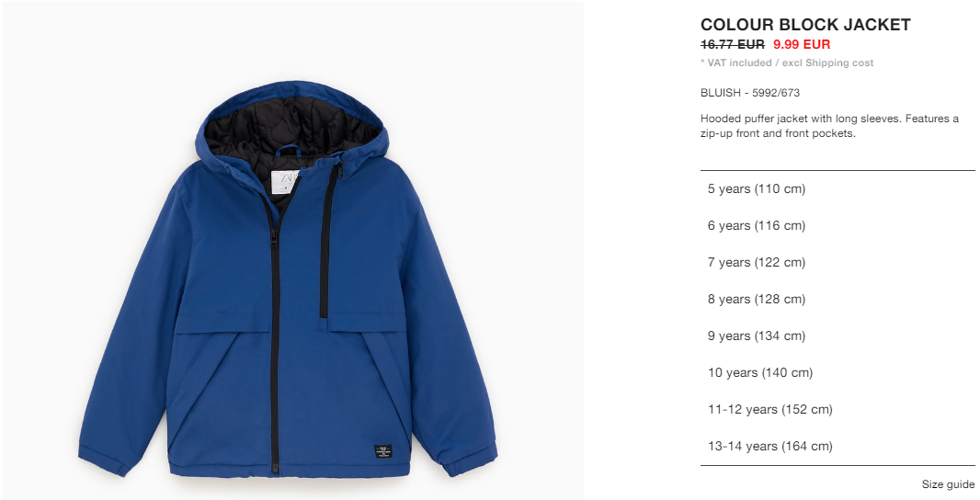
Task: Pick size 8 years (128 cm)
Action: tap(837, 300)
